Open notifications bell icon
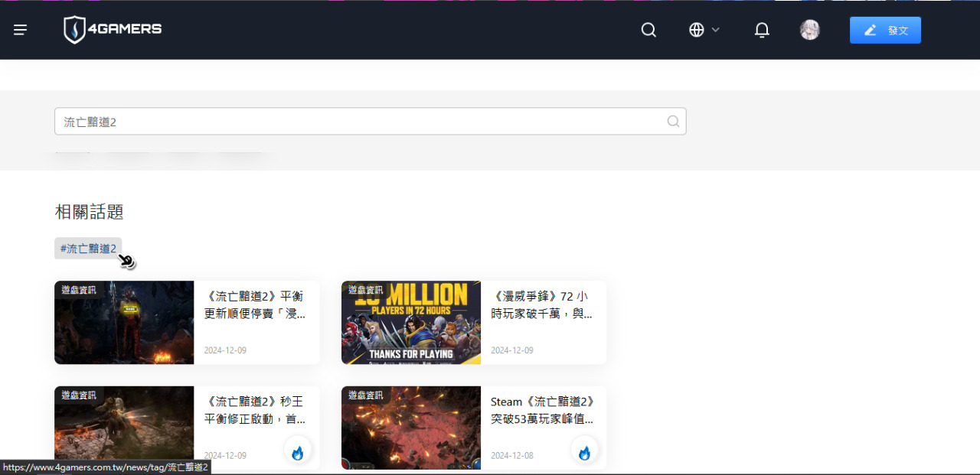This screenshot has height=475, width=980. point(762,30)
